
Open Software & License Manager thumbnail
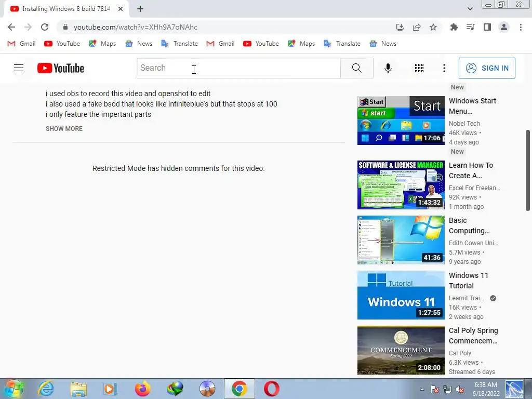pyautogui.click(x=401, y=185)
